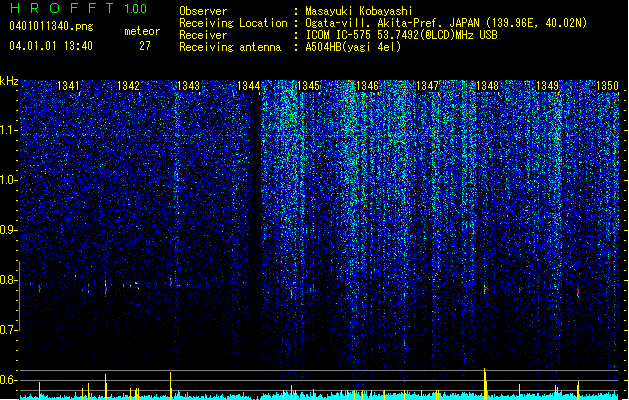Click the red meteor echo just after 1348
The image size is (629, 400).
click(x=485, y=288)
